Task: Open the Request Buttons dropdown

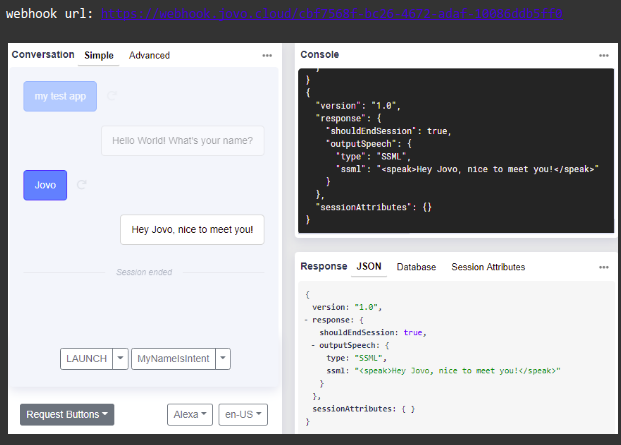Action: point(67,415)
